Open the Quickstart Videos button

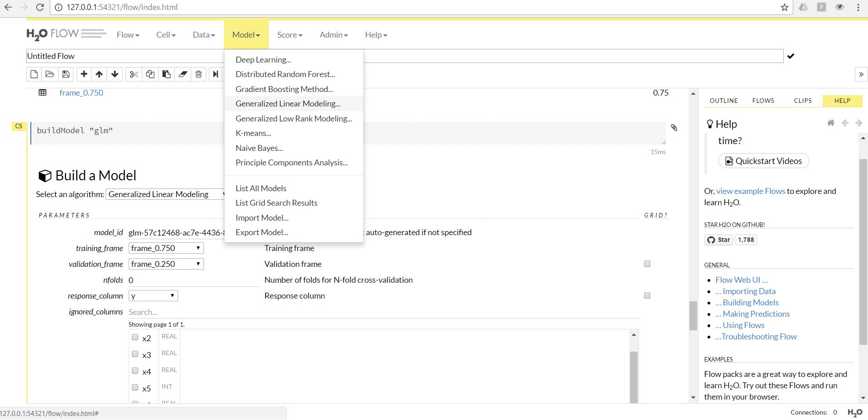[x=763, y=161]
